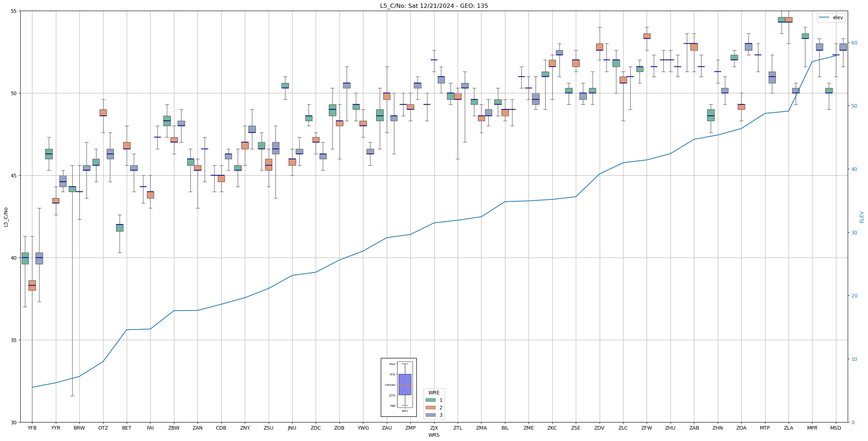The width and height of the screenshot is (868, 441).
Task: Click the L5_C/No y-axis label
Action: click(6, 217)
